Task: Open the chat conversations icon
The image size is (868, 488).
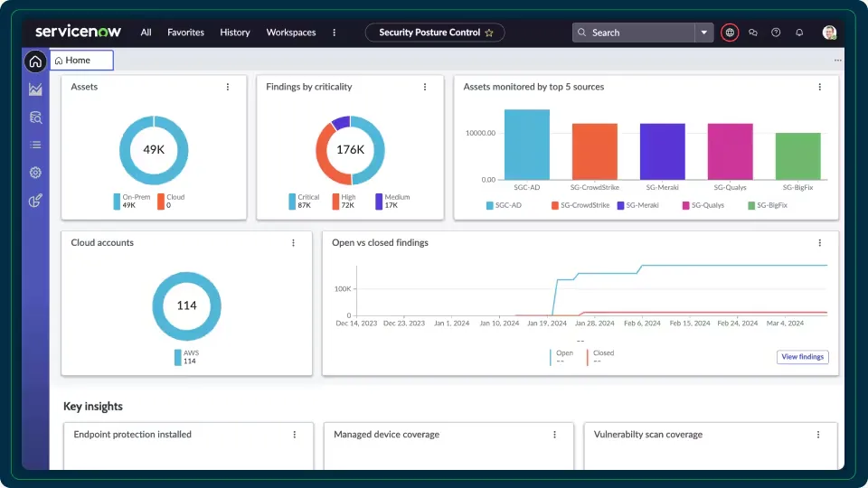Action: click(x=753, y=33)
